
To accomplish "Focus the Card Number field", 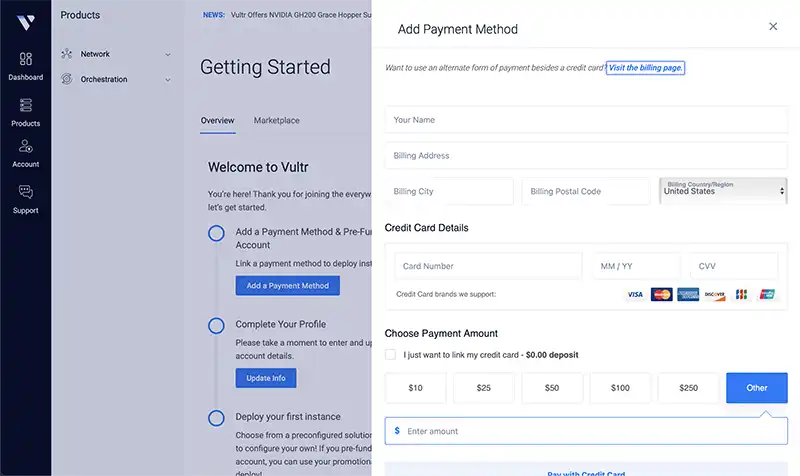I will tap(488, 266).
